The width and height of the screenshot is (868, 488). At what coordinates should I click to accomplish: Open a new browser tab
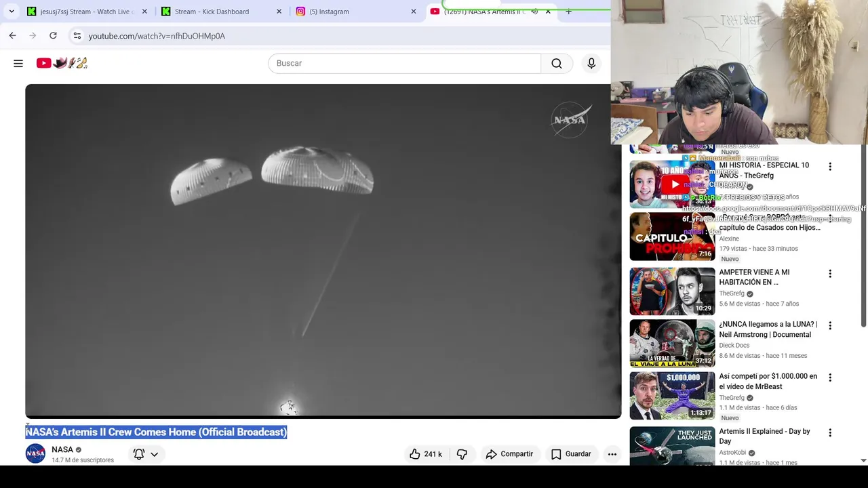click(x=568, y=12)
